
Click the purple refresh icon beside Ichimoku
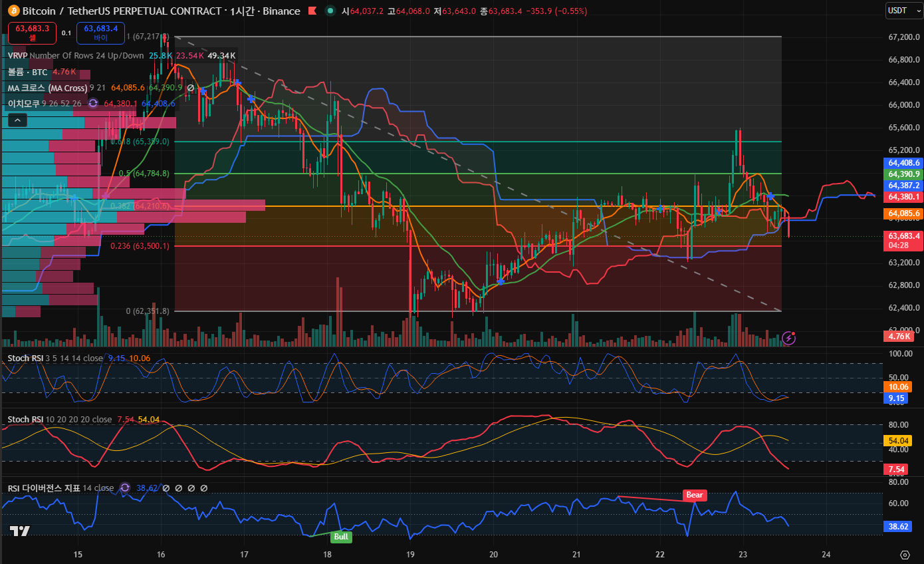pyautogui.click(x=93, y=103)
